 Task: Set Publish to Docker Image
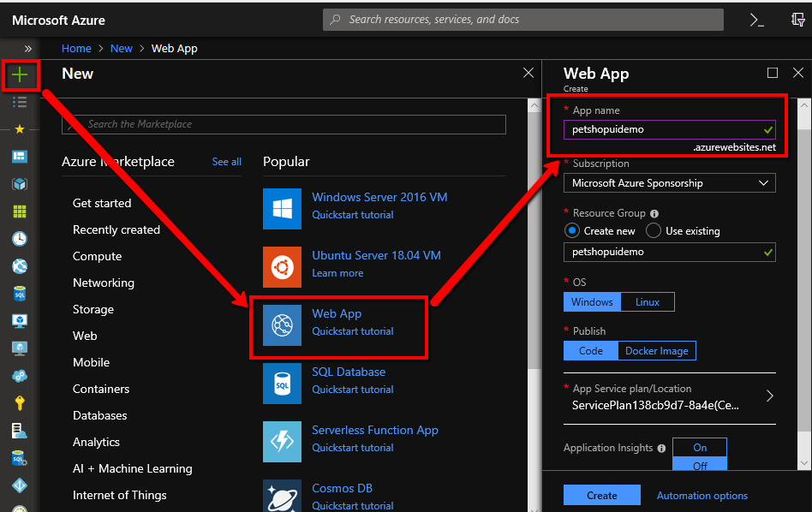[657, 350]
